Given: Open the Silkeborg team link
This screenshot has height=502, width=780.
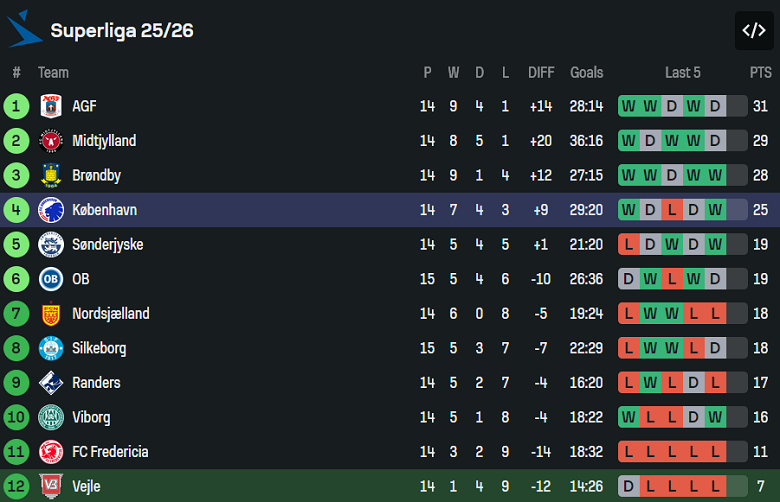Looking at the screenshot, I should pyautogui.click(x=98, y=348).
